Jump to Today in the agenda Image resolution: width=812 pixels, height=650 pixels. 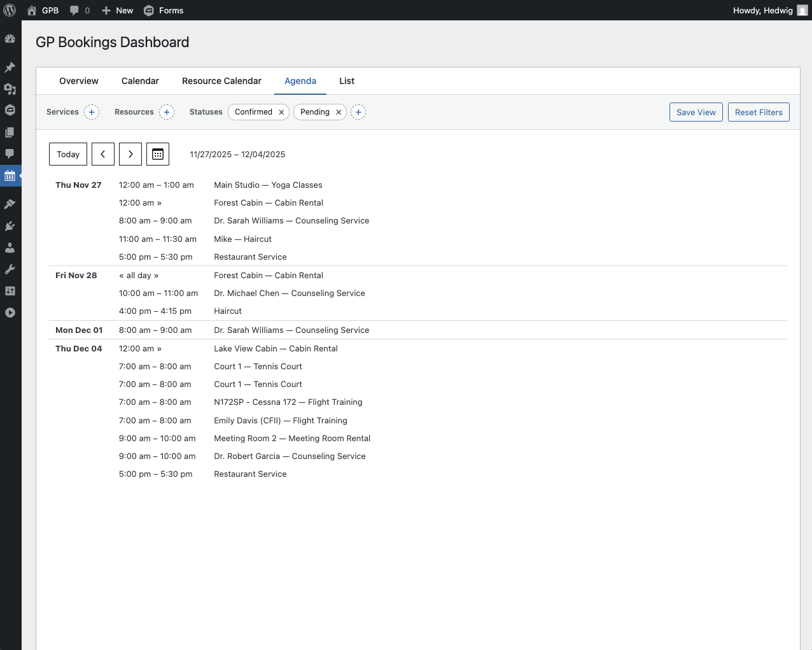(68, 154)
